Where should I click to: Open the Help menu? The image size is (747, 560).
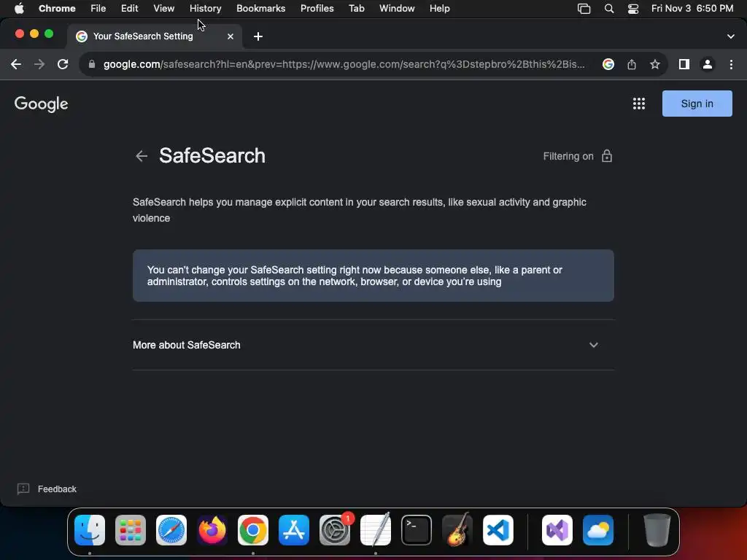pos(439,9)
